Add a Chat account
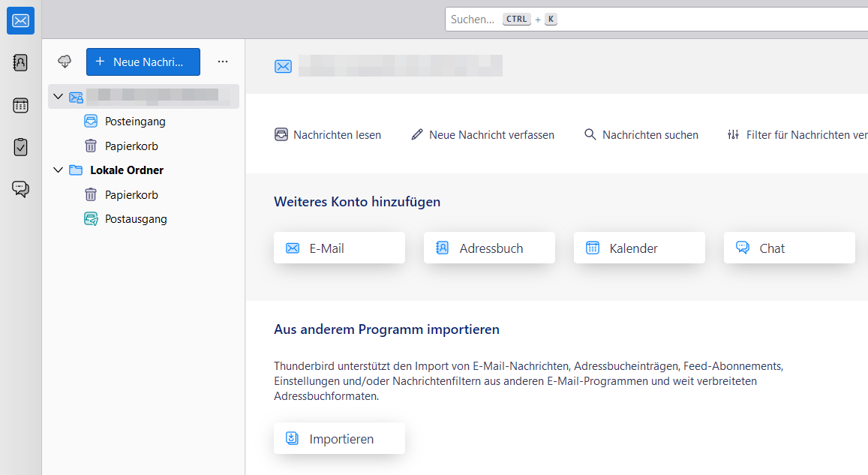 pyautogui.click(x=789, y=248)
